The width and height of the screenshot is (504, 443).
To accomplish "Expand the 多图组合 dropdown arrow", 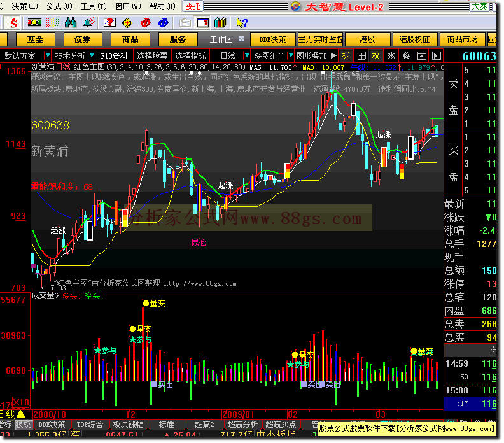I will coord(291,55).
